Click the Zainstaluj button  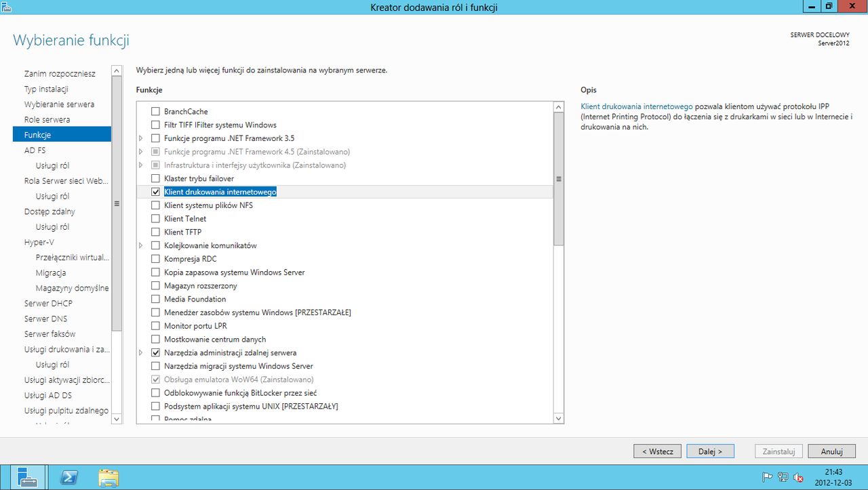[x=779, y=451]
